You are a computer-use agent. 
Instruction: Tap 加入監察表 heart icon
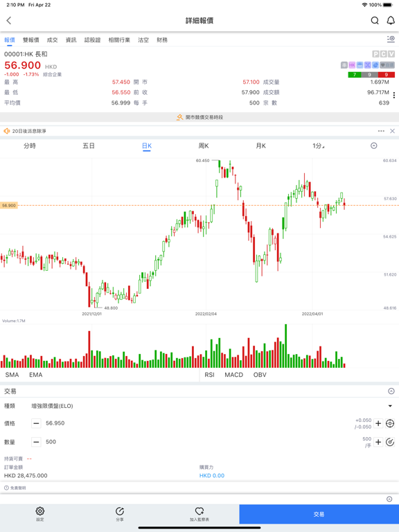coord(199,511)
